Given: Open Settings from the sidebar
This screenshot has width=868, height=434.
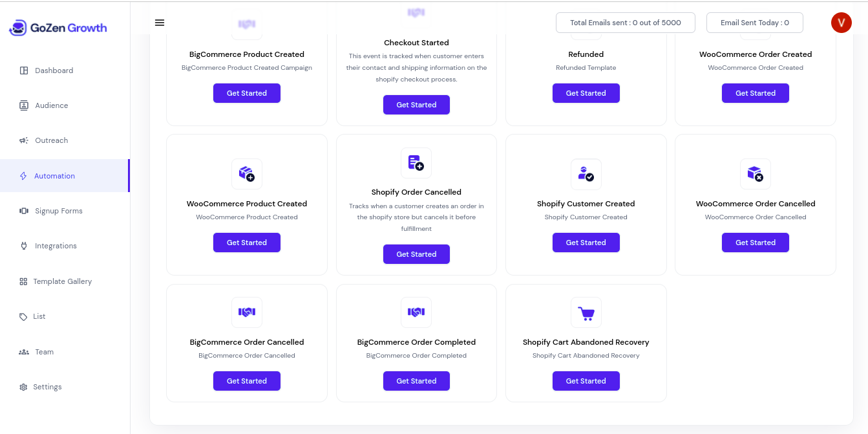Looking at the screenshot, I should 47,387.
